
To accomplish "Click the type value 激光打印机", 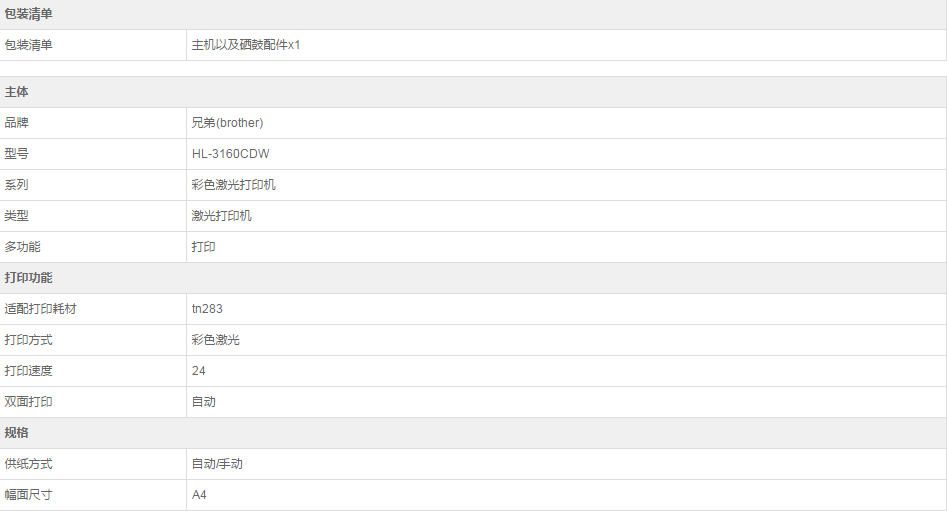I will click(x=222, y=216).
